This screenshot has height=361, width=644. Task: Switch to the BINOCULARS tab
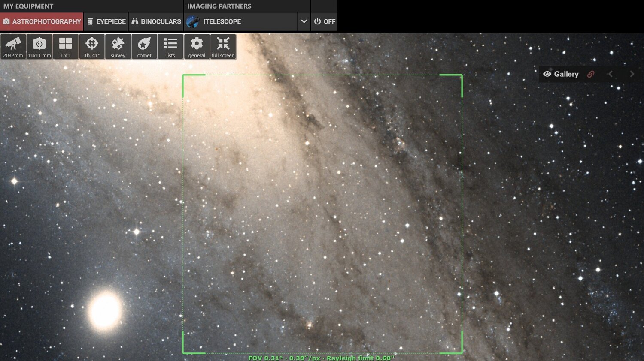(156, 21)
